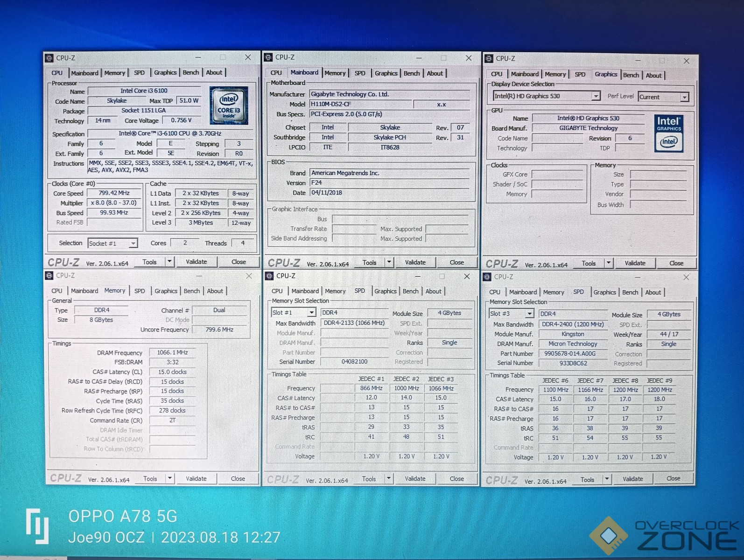Click the GIGABYTE Technology board manufacturer field
Screen dimensions: 744x560
[589, 128]
